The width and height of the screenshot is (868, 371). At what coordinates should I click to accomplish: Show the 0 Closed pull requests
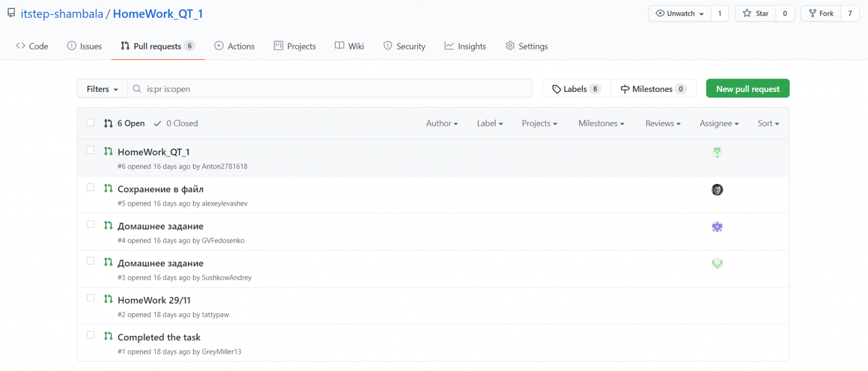click(176, 123)
